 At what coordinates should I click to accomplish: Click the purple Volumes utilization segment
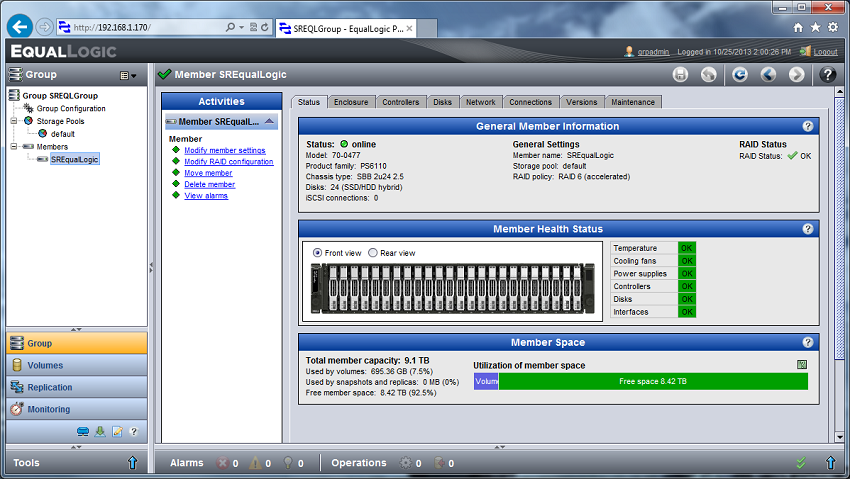[486, 381]
